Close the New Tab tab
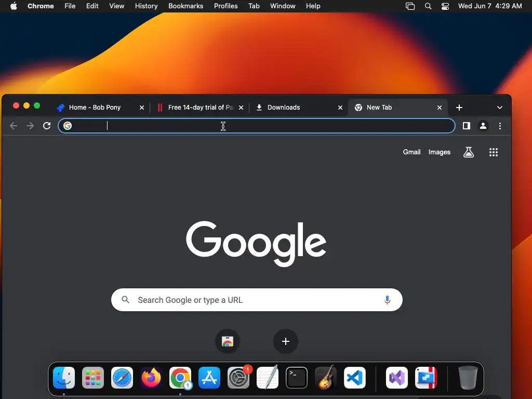This screenshot has width=532, height=399. (x=440, y=108)
